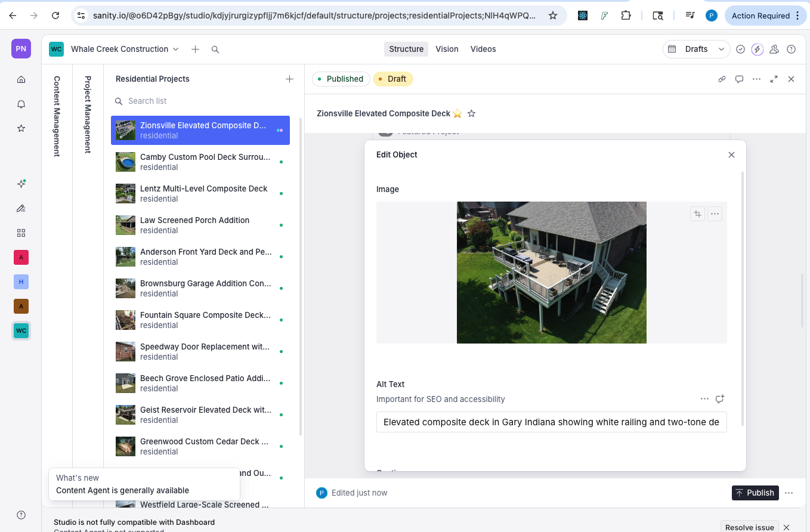Open notifications with the bell icon
This screenshot has height=532, width=810.
21,104
